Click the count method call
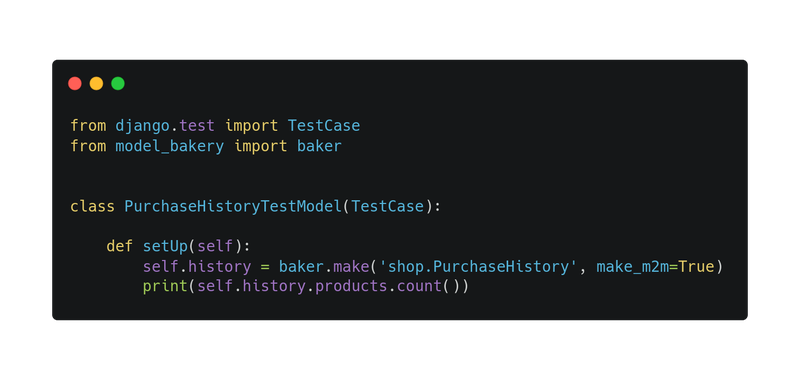This screenshot has height=380, width=800. tap(419, 287)
